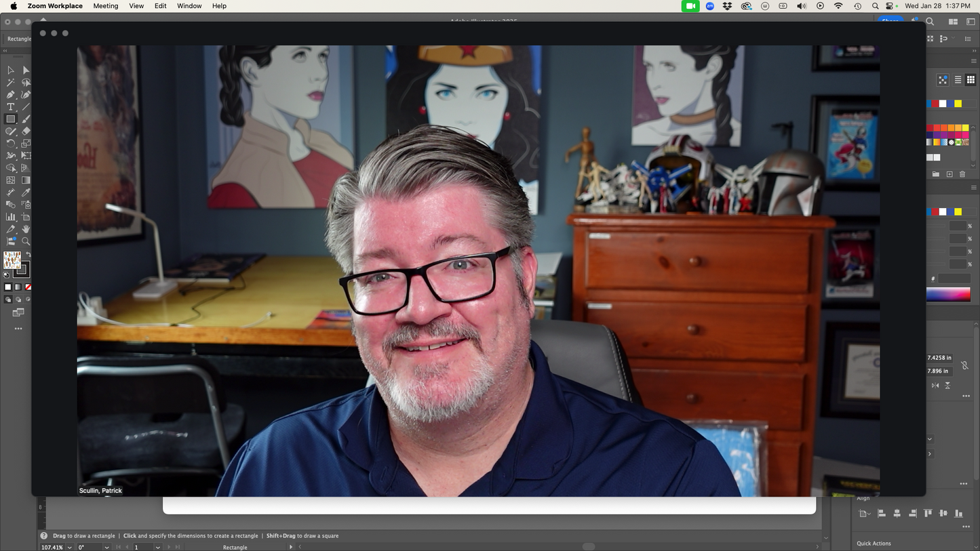Click the width field showing 7.4258 in

(x=939, y=358)
